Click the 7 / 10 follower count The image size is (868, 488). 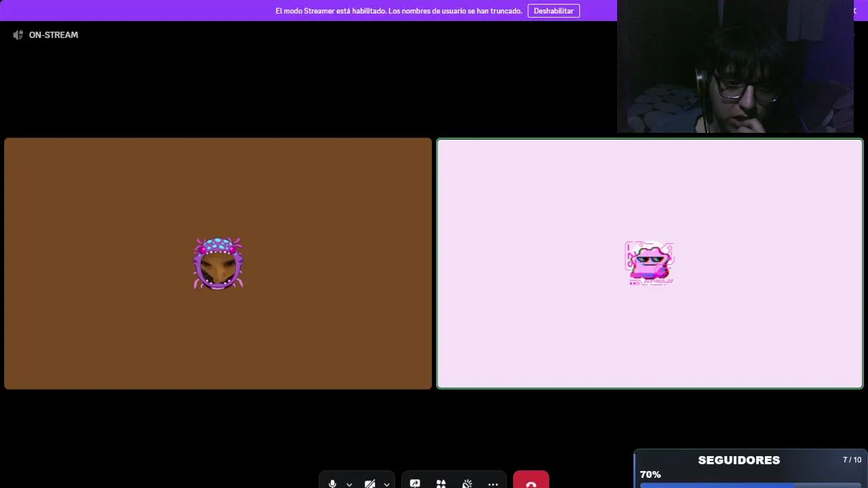point(852,460)
